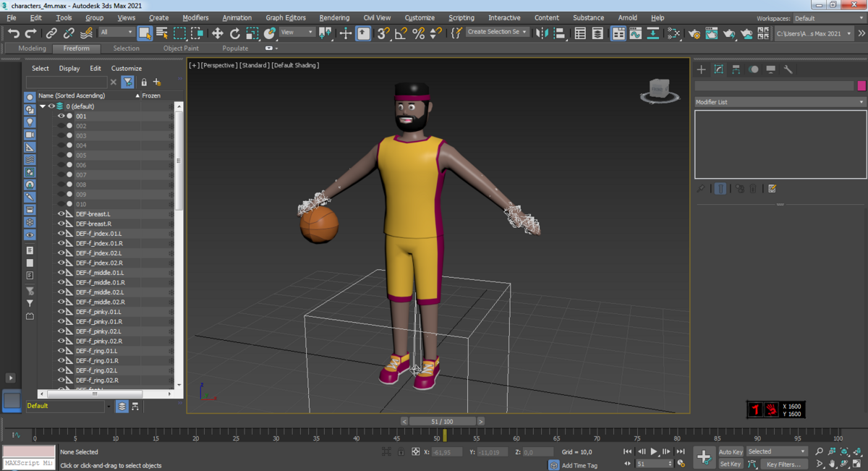This screenshot has width=868, height=471.
Task: Toggle Angle Snap in the toolbar
Action: [x=401, y=33]
